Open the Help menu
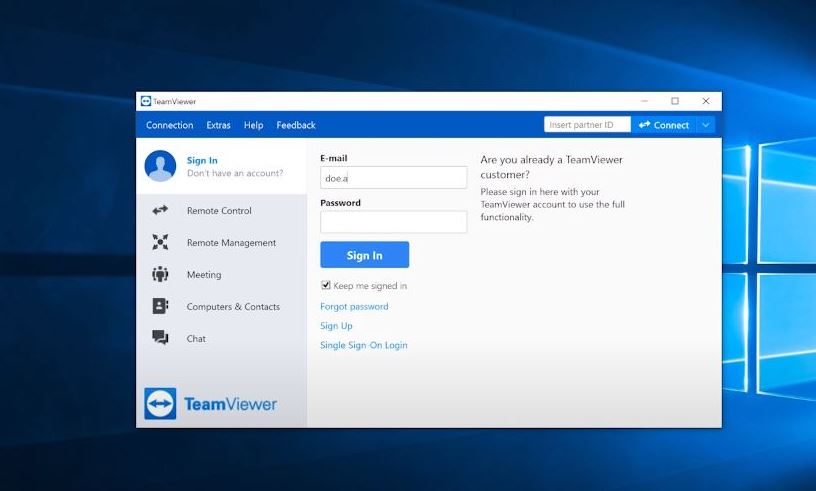Screen dimensions: 816x491 pos(253,125)
